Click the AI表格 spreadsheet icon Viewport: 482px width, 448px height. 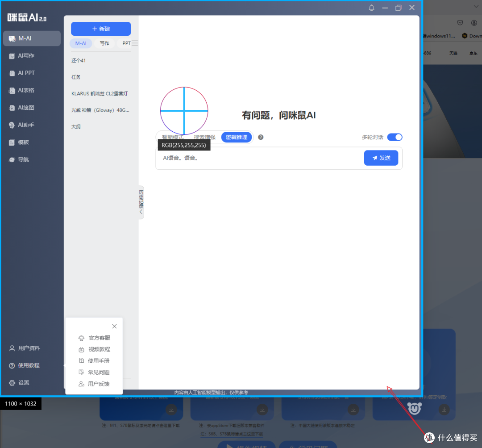click(x=12, y=91)
